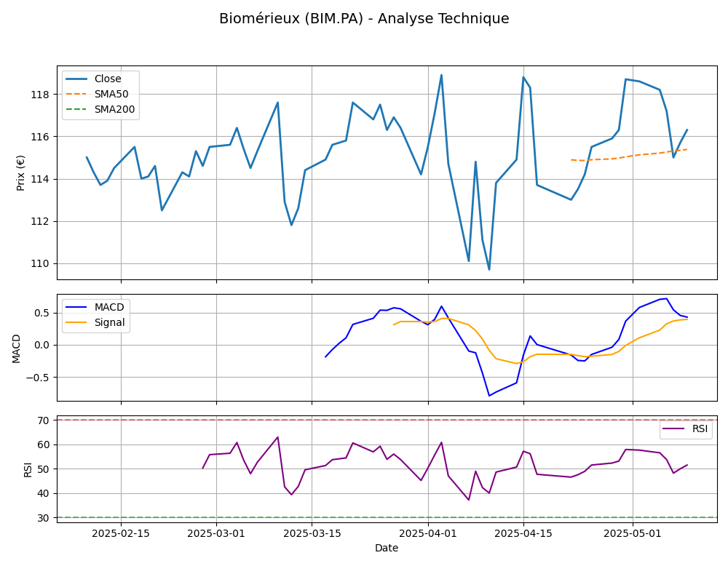Click the date label "2025-04-15"
This screenshot has height=582, width=728.
click(523, 533)
